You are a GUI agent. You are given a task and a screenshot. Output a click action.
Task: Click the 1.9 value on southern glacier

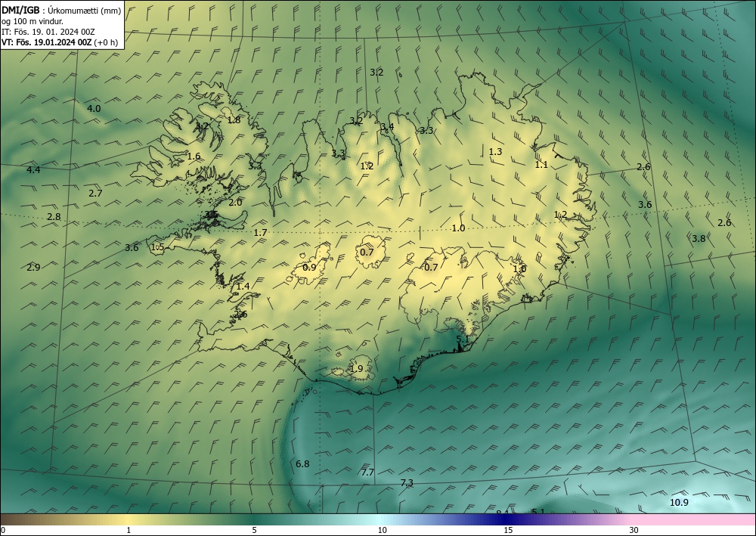point(356,369)
